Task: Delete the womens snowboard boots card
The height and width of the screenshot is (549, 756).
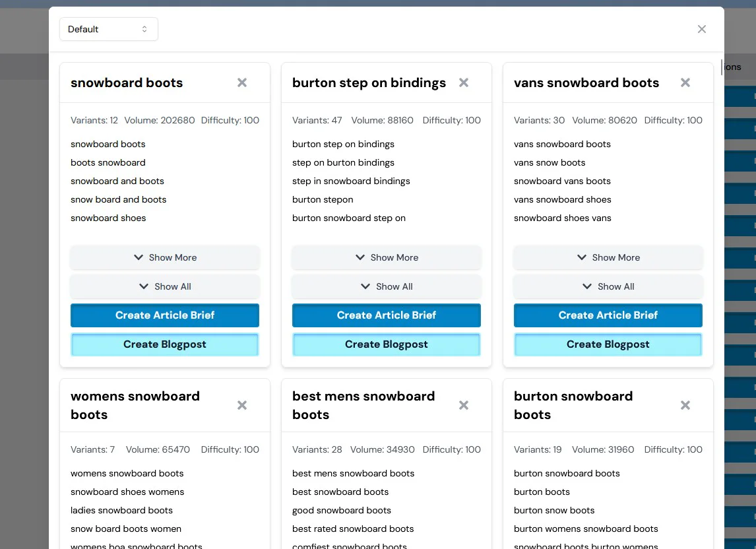Action: 242,405
